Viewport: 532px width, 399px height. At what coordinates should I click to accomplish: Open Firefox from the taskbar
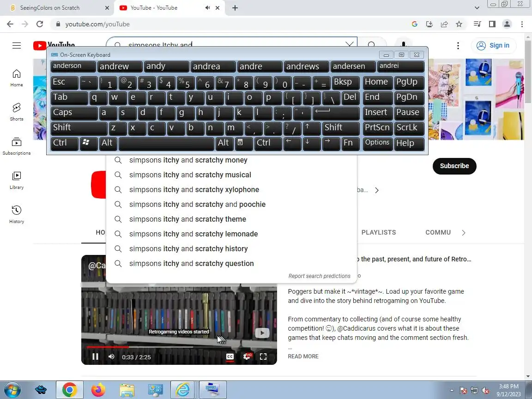click(98, 390)
